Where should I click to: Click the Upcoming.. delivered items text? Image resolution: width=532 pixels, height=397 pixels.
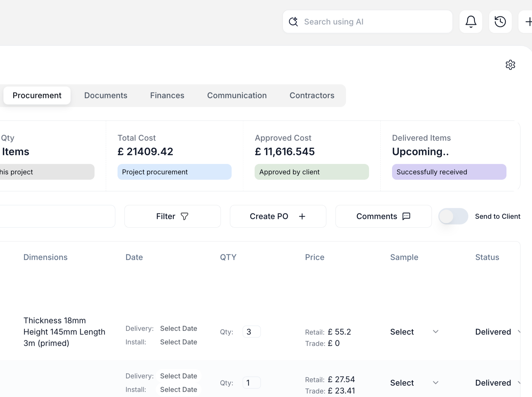[x=420, y=151]
